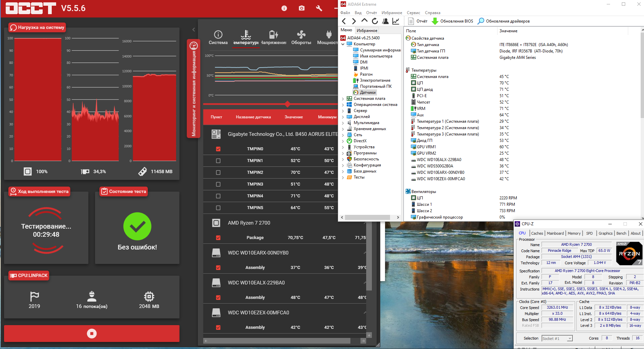
Task: Click the OCCT temperature graph slider handle
Action: tap(287, 104)
